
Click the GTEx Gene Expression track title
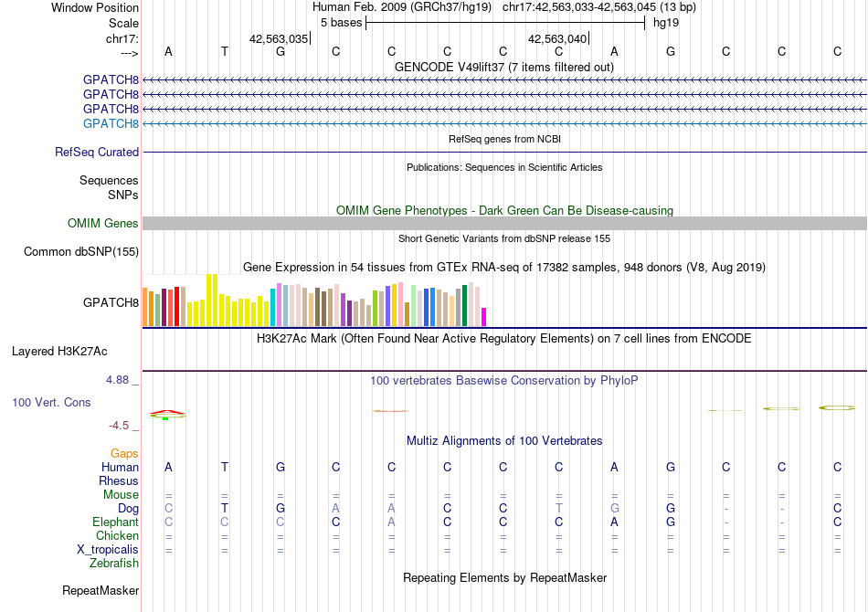(504, 268)
